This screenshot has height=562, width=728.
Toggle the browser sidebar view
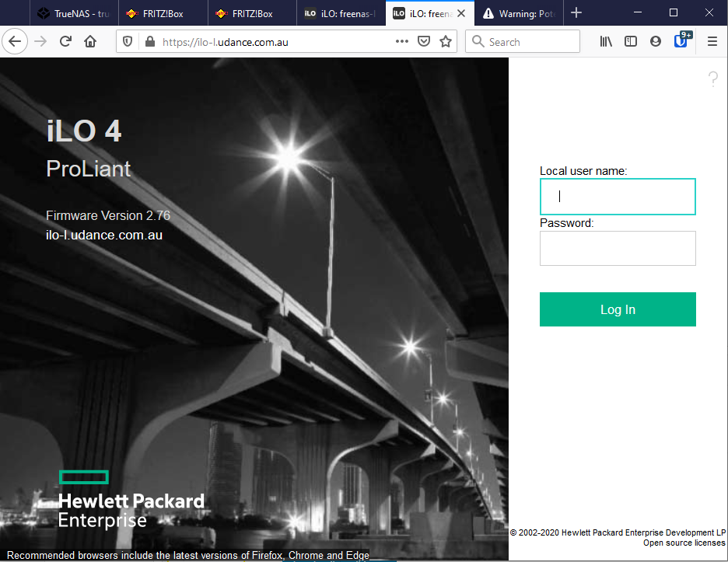[631, 42]
